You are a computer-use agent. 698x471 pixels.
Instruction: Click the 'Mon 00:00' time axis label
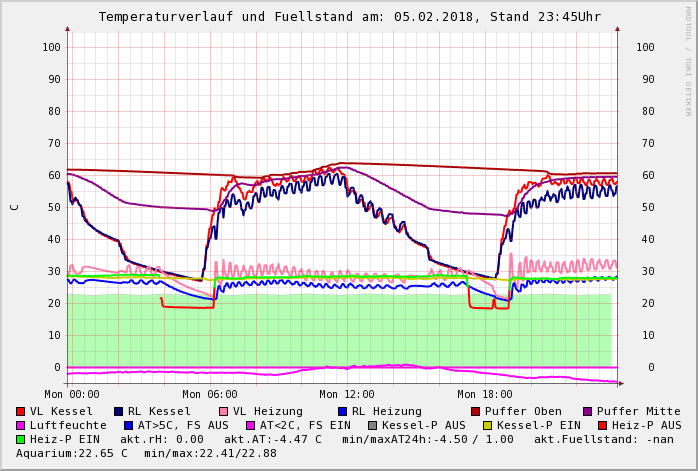pyautogui.click(x=72, y=394)
